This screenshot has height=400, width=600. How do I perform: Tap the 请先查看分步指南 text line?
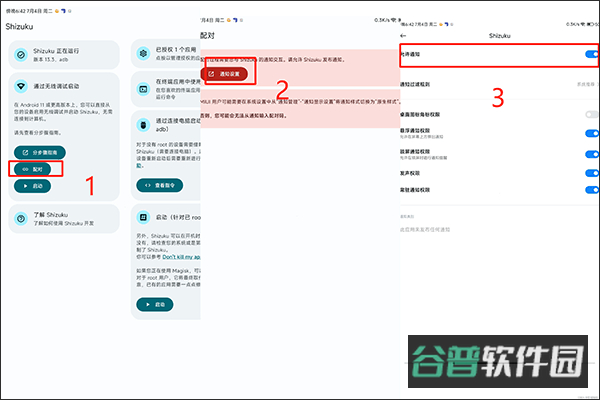pyautogui.click(x=38, y=133)
